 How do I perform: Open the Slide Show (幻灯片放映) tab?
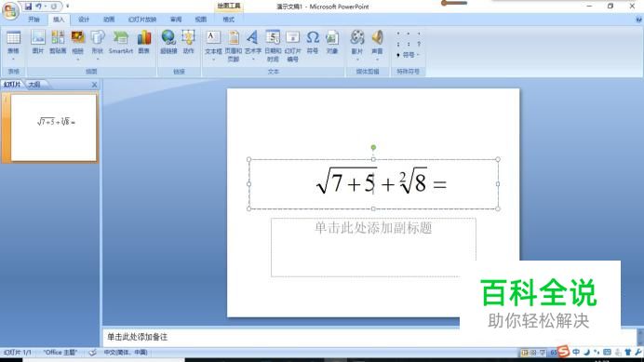142,20
